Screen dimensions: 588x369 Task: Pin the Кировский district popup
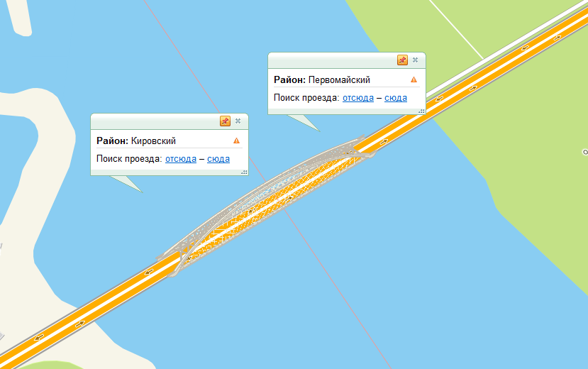click(225, 121)
